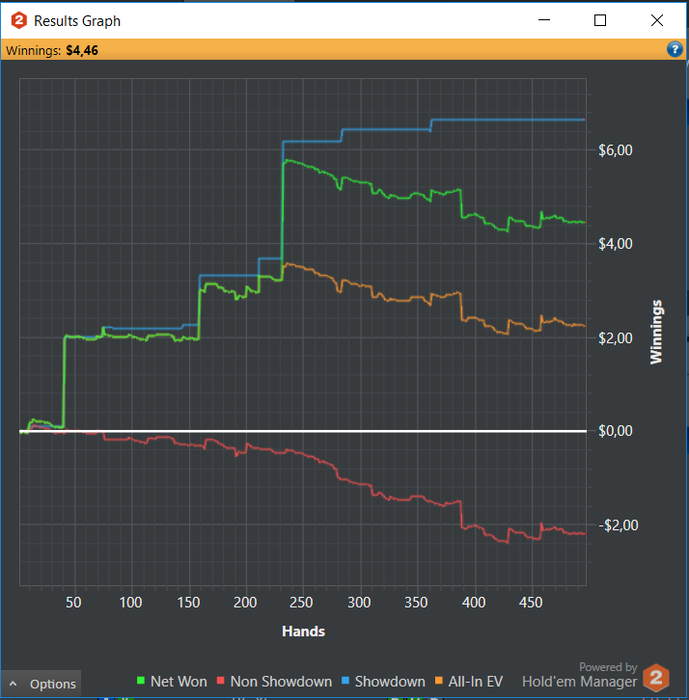
Task: Click the 150 hands x-axis label
Action: click(x=188, y=603)
